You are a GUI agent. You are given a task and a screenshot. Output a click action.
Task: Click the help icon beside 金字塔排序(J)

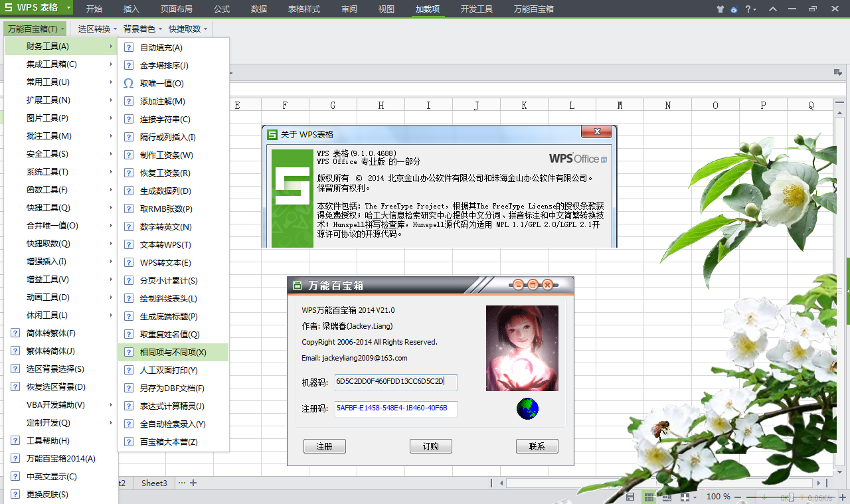129,65
